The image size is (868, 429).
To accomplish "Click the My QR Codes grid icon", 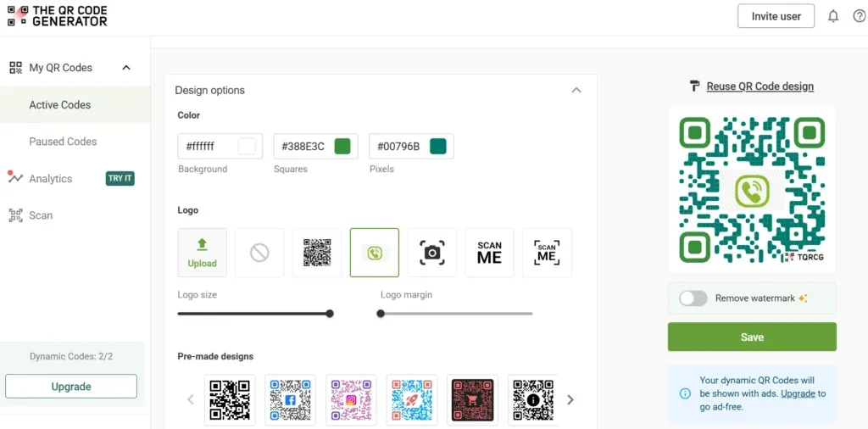I will pyautogui.click(x=16, y=68).
